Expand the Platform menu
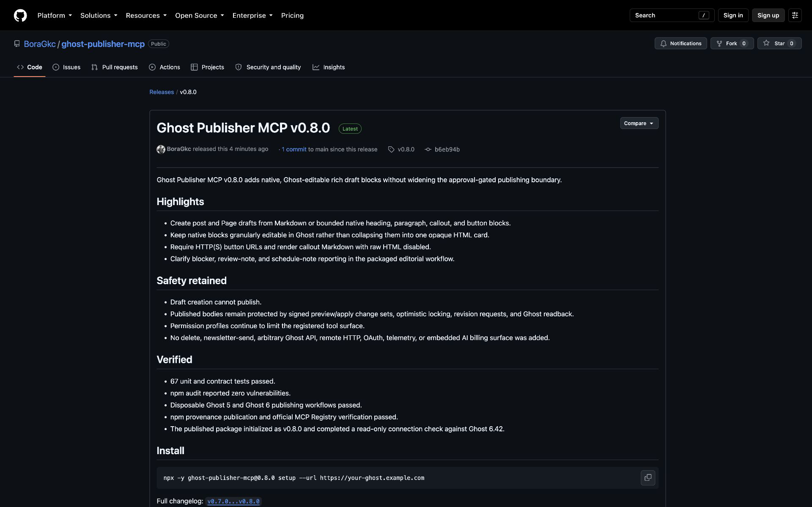 pos(55,15)
